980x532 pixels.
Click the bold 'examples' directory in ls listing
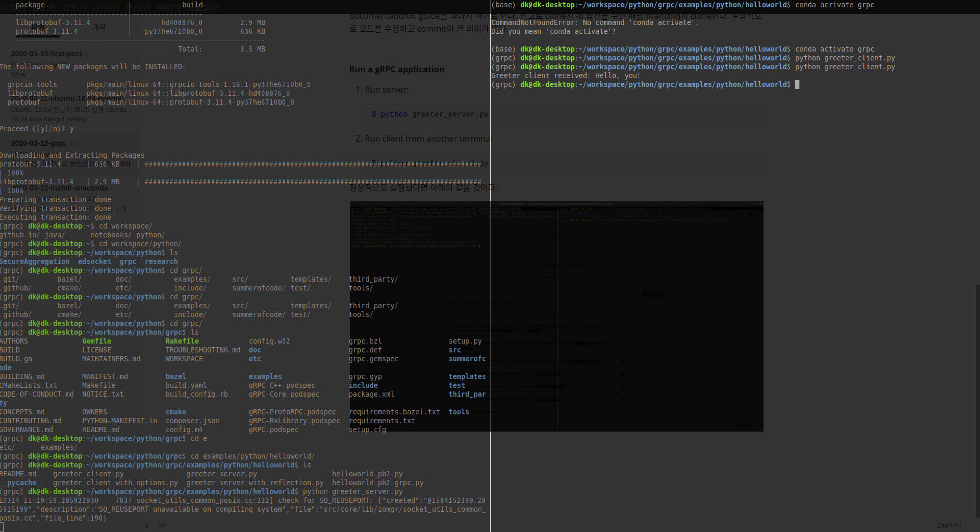tap(265, 376)
